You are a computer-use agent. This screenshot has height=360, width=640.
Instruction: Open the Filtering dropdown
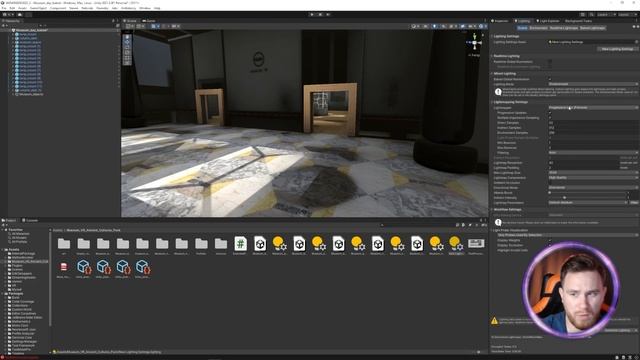593,153
